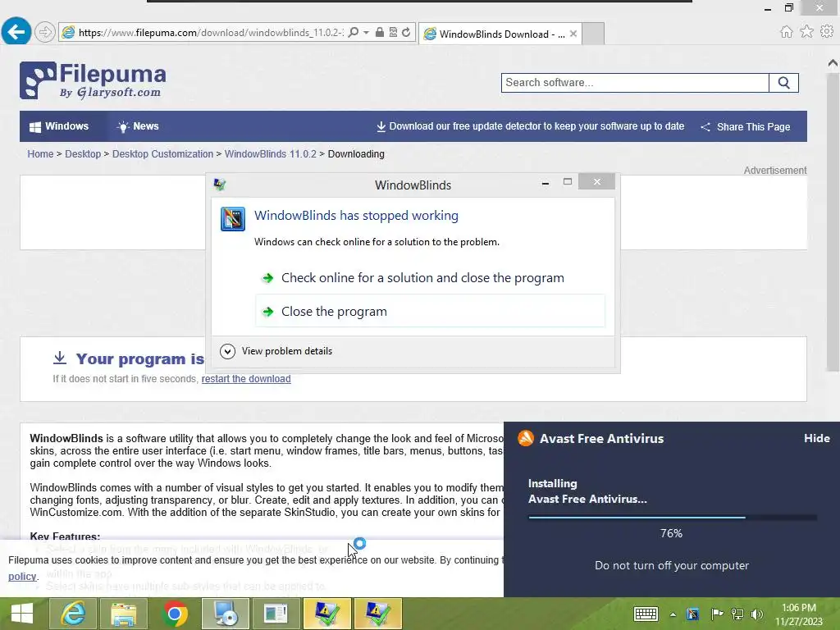Click the installer disc icon in taskbar
Image resolution: width=840 pixels, height=630 pixels.
click(225, 614)
